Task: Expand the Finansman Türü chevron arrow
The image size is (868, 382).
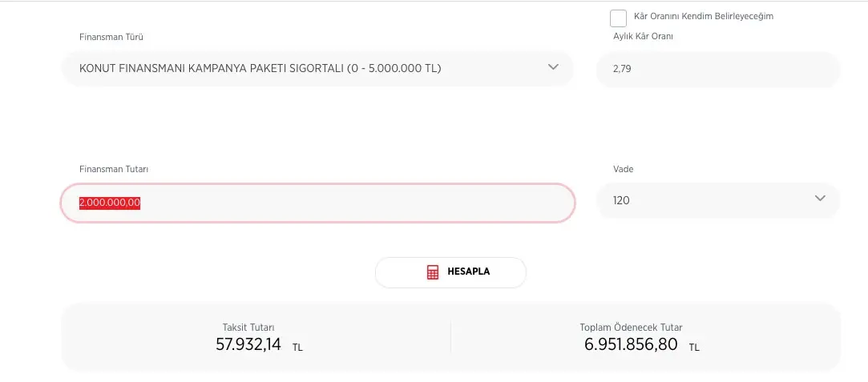Action: click(553, 67)
